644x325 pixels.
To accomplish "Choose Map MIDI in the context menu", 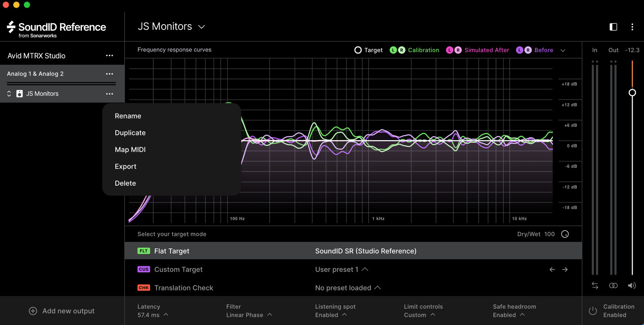I will pos(130,149).
